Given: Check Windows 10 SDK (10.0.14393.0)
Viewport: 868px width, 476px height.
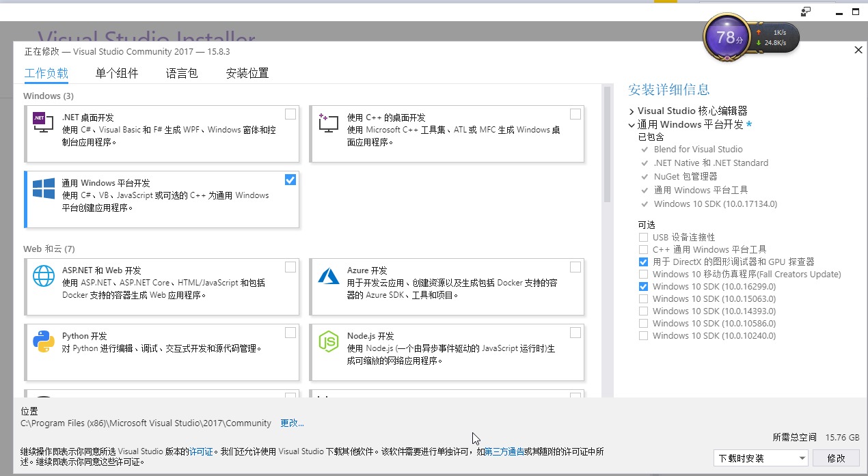Looking at the screenshot, I should (643, 311).
